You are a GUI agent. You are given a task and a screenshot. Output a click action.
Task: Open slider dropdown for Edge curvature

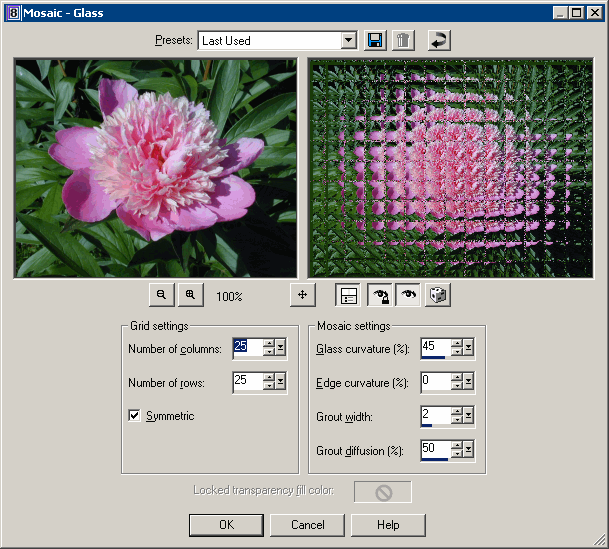(468, 381)
